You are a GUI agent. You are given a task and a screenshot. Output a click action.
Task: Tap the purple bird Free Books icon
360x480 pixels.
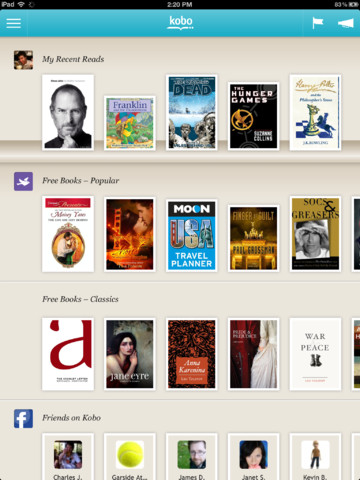coord(23,181)
